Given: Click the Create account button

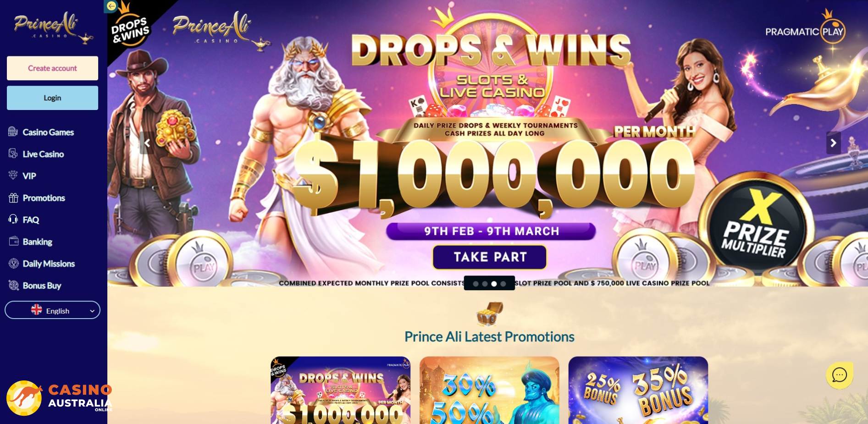Looking at the screenshot, I should [x=52, y=68].
